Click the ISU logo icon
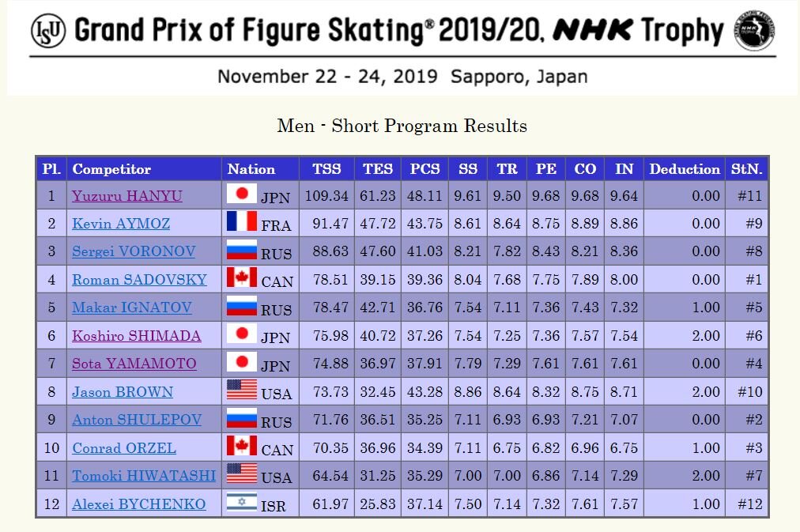 (48, 32)
